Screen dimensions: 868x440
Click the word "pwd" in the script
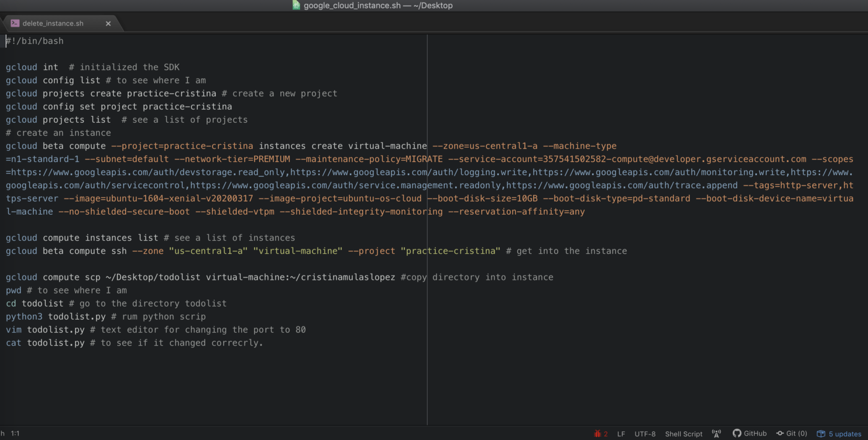point(14,290)
